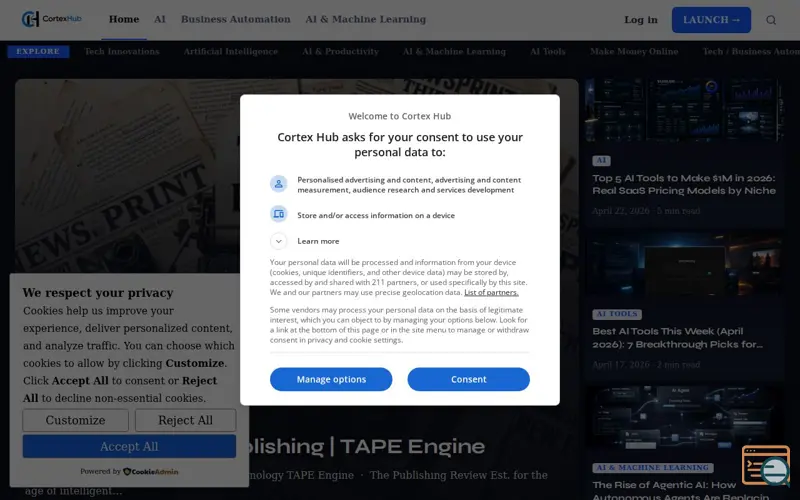Screen dimensions: 800x500
Task: Click the LAUNCH button
Action: (x=711, y=20)
